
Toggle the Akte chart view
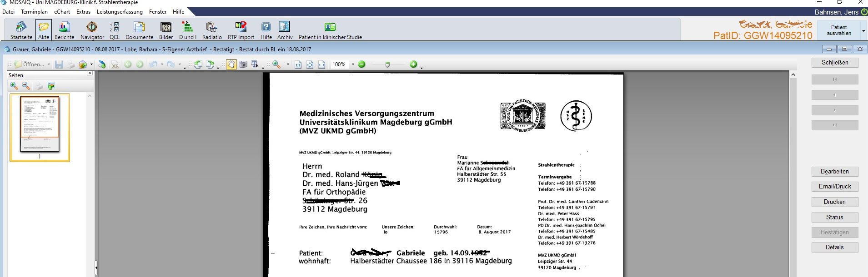click(x=44, y=30)
